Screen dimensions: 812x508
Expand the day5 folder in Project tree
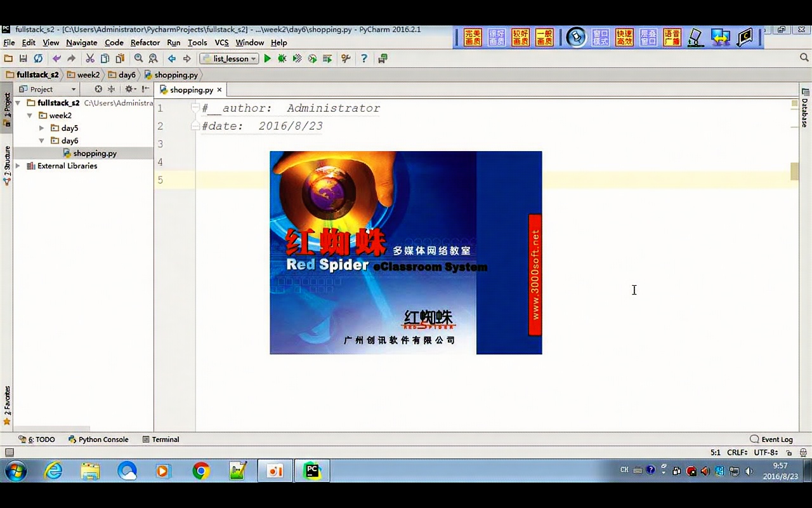[41, 128]
